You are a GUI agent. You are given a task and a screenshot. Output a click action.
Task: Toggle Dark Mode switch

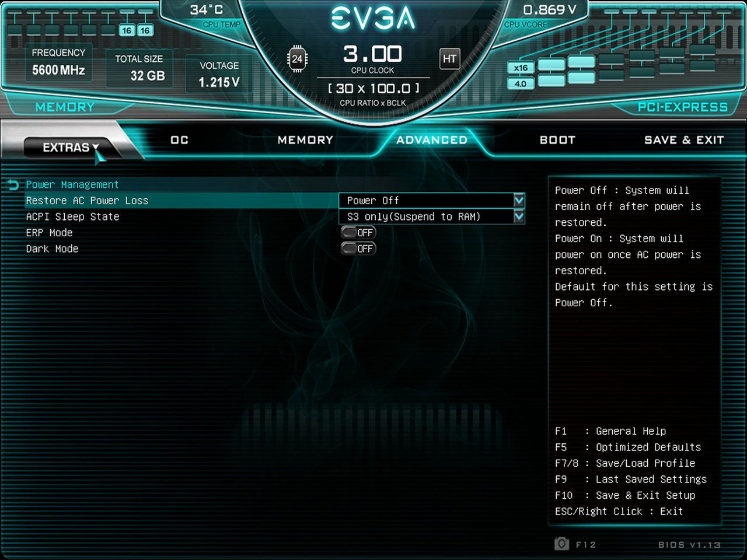[358, 249]
